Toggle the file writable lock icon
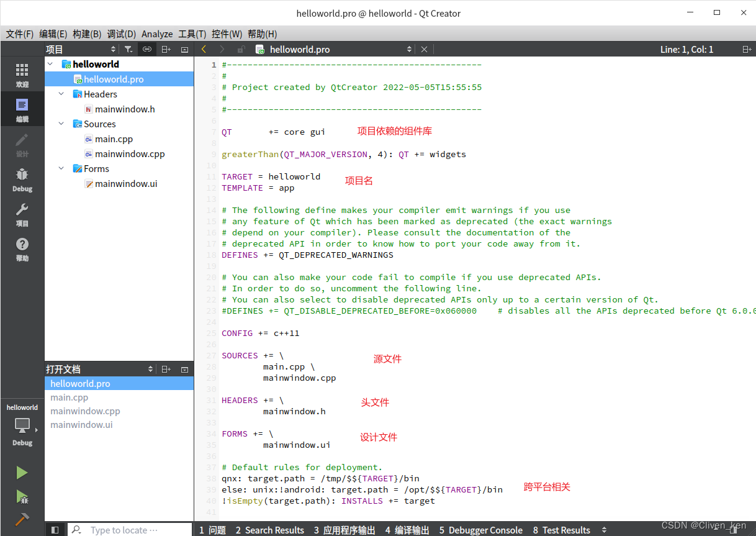 [x=241, y=49]
